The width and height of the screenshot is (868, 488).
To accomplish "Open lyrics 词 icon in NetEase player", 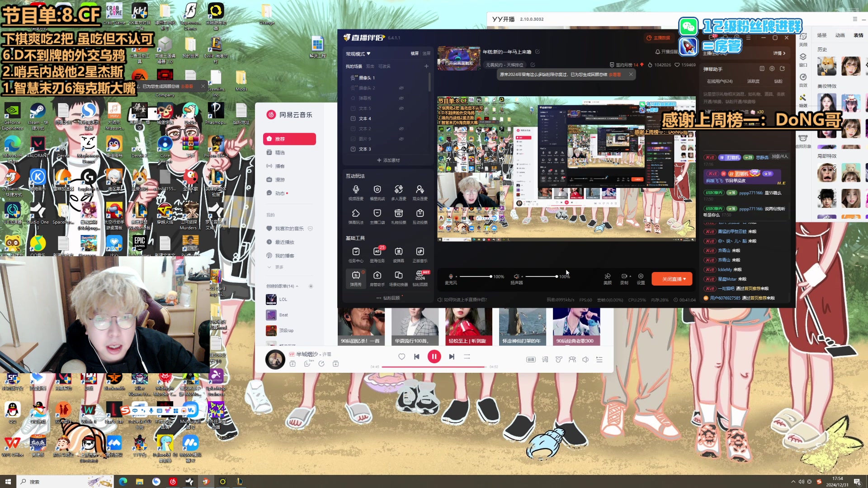I will click(545, 360).
